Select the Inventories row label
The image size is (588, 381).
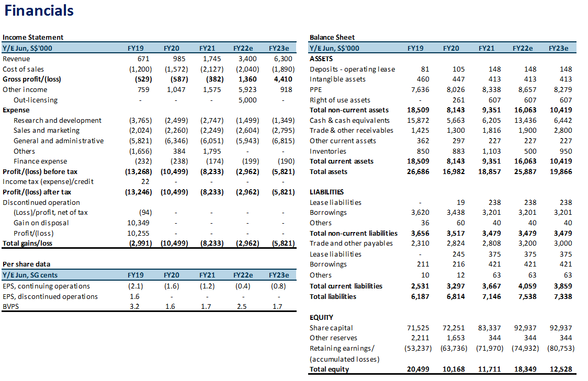[x=328, y=151]
